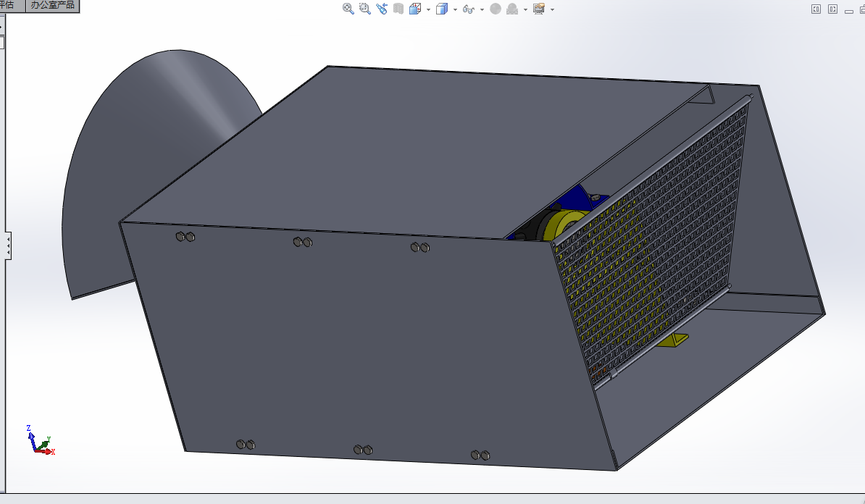Open the View Orientation cube icon
Screen dimensions: 865x504
point(415,9)
